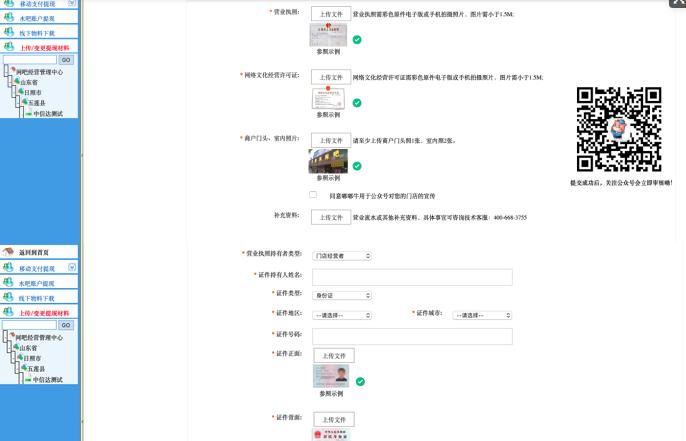
Task: Click 上传文件 for the 营业执照 field
Action: (331, 14)
